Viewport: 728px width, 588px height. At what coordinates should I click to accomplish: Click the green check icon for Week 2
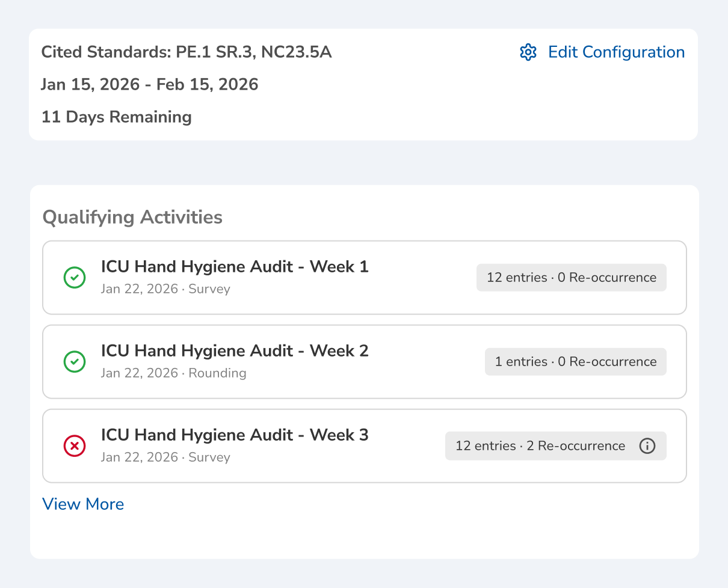(75, 361)
